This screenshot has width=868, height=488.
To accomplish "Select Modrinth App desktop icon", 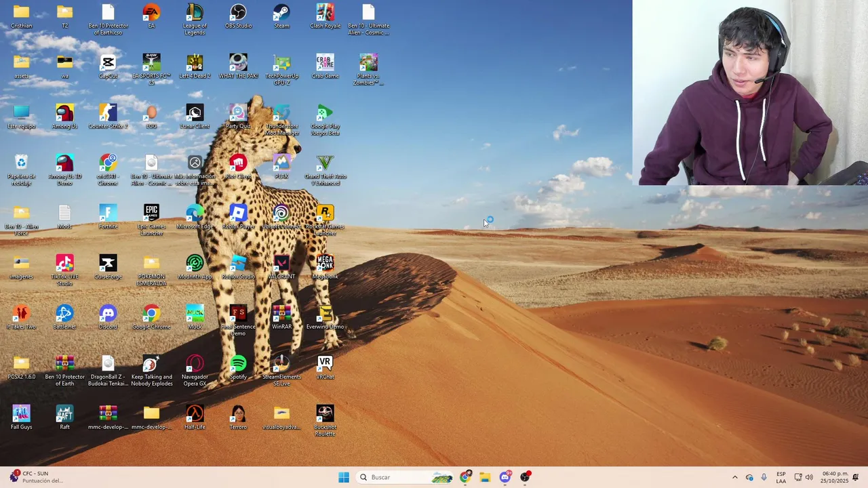I will 195,267.
